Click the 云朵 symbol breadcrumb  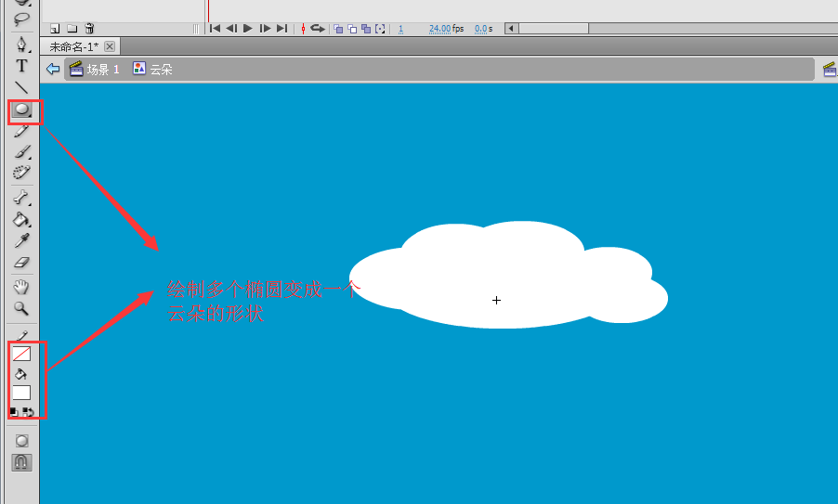[153, 69]
